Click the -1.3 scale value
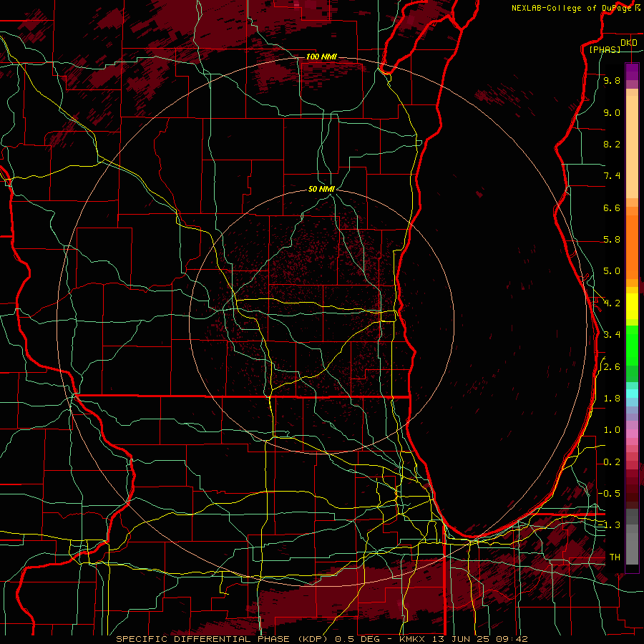The height and width of the screenshot is (644, 644). click(x=610, y=525)
